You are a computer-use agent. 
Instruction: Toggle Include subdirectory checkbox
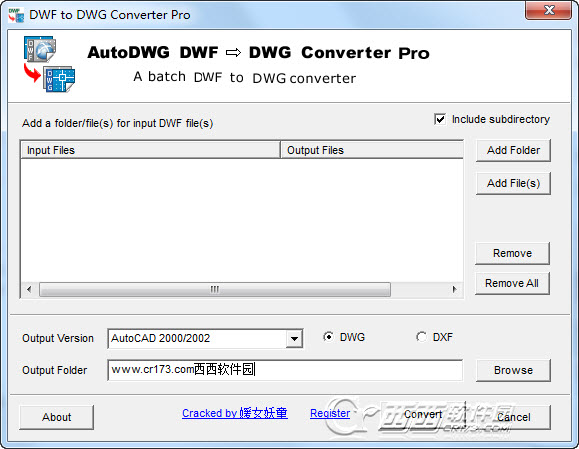(x=440, y=119)
